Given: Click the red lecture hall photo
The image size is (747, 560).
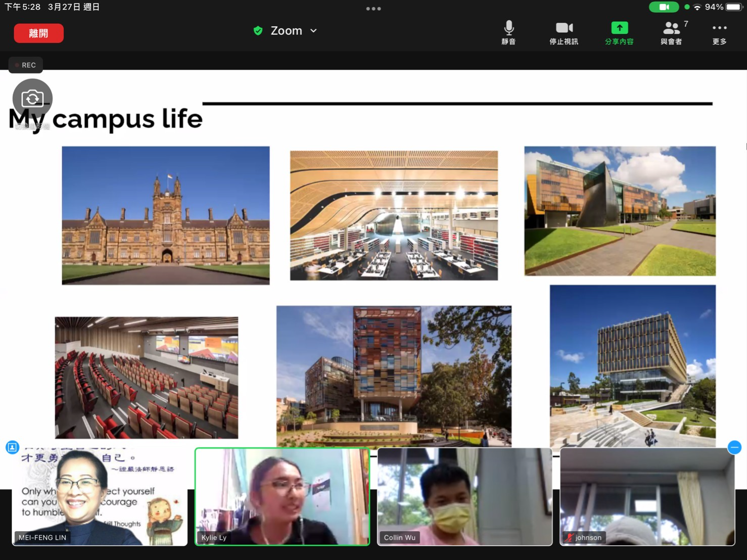Looking at the screenshot, I should point(147,378).
